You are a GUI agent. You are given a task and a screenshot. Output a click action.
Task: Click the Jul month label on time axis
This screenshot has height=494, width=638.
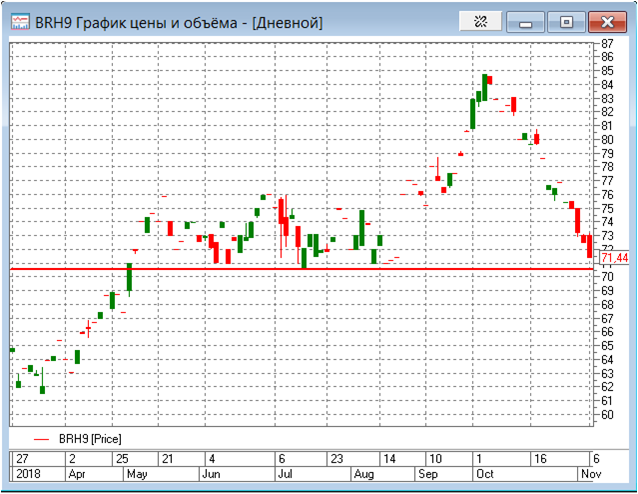[x=284, y=476]
